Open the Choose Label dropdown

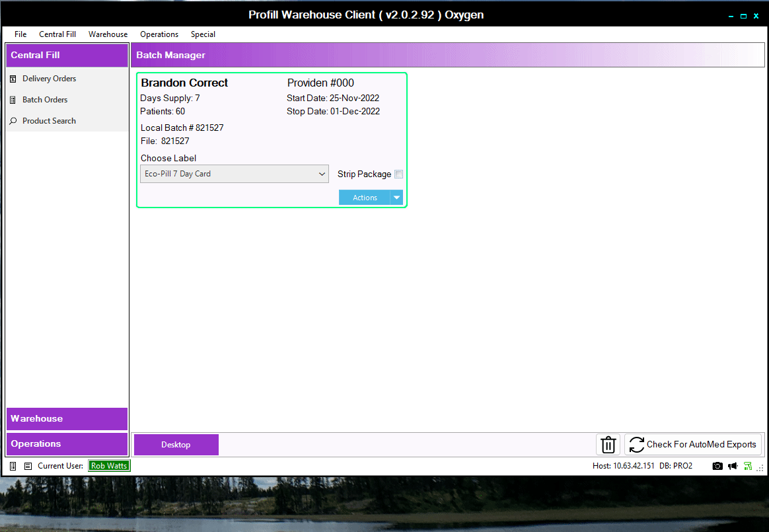[x=235, y=174]
